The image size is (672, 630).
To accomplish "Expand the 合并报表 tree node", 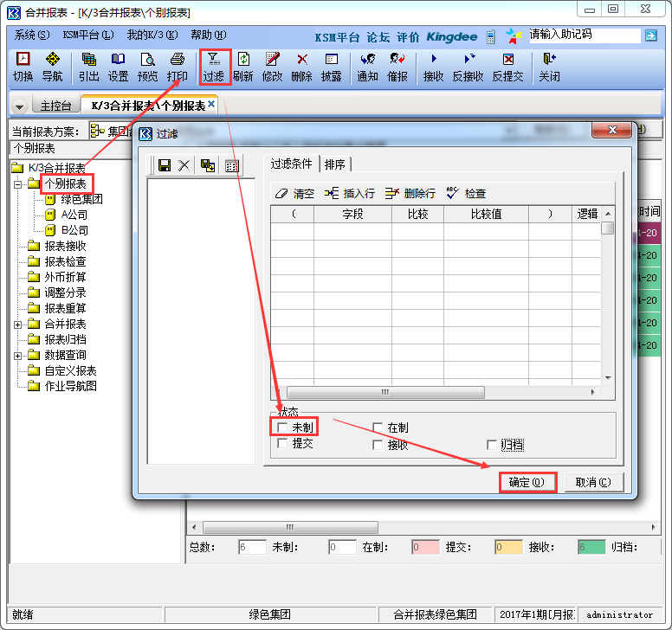I will [18, 325].
